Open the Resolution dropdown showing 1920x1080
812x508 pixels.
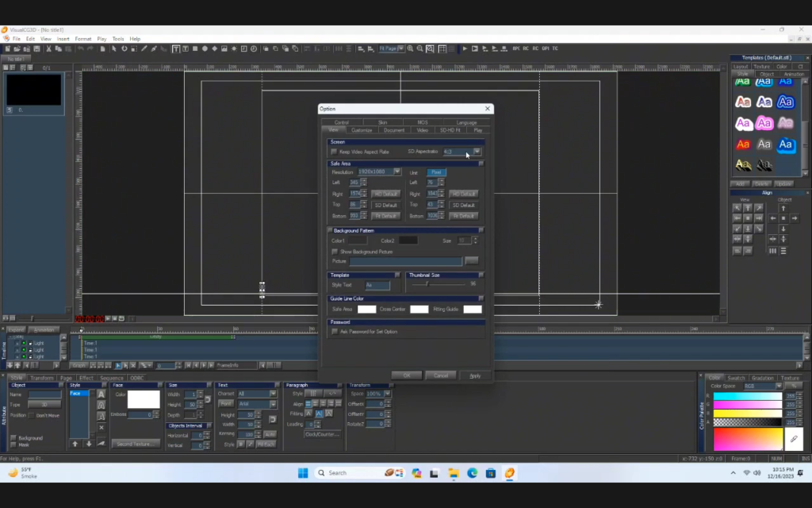pos(397,171)
